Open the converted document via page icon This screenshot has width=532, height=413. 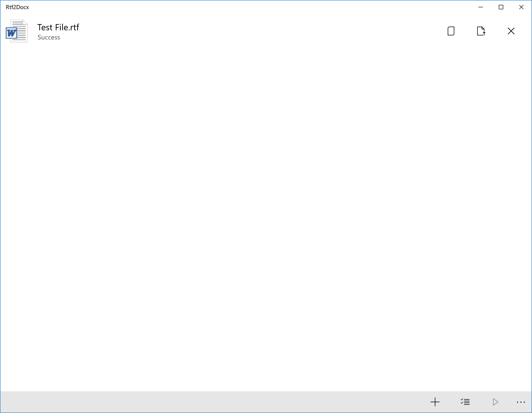pyautogui.click(x=451, y=31)
